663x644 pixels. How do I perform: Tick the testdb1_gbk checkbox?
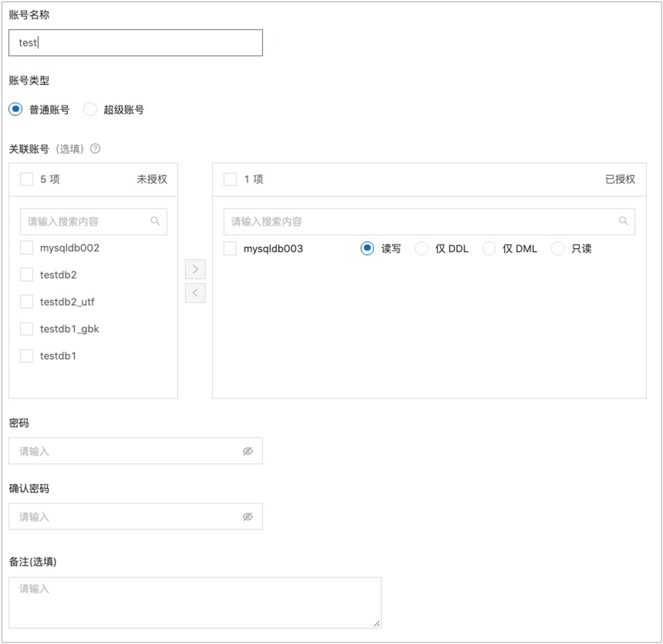(27, 329)
